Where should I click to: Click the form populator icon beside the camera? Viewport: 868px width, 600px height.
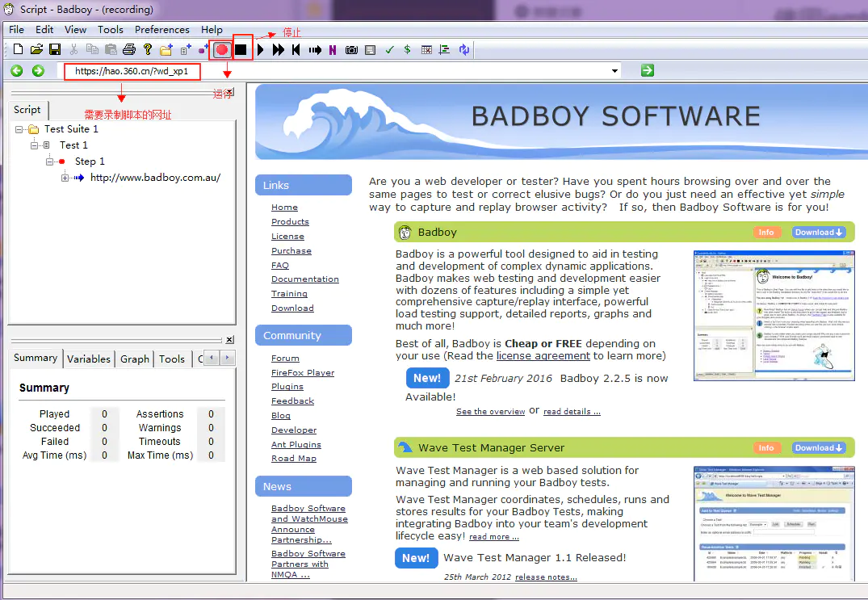pyautogui.click(x=371, y=50)
